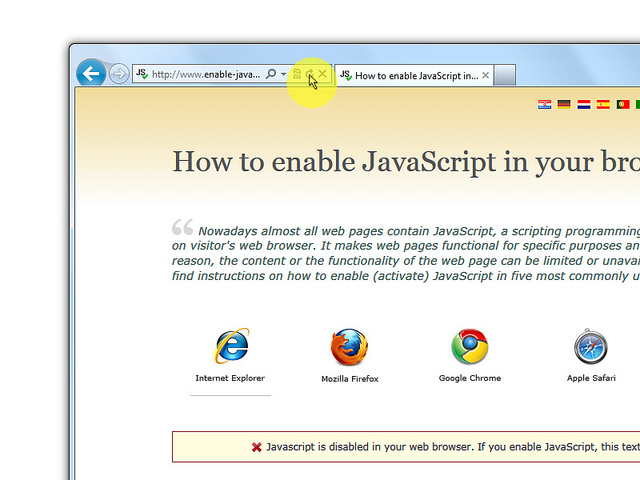Switch language via the Spanish flag
The image size is (640, 480).
click(603, 104)
